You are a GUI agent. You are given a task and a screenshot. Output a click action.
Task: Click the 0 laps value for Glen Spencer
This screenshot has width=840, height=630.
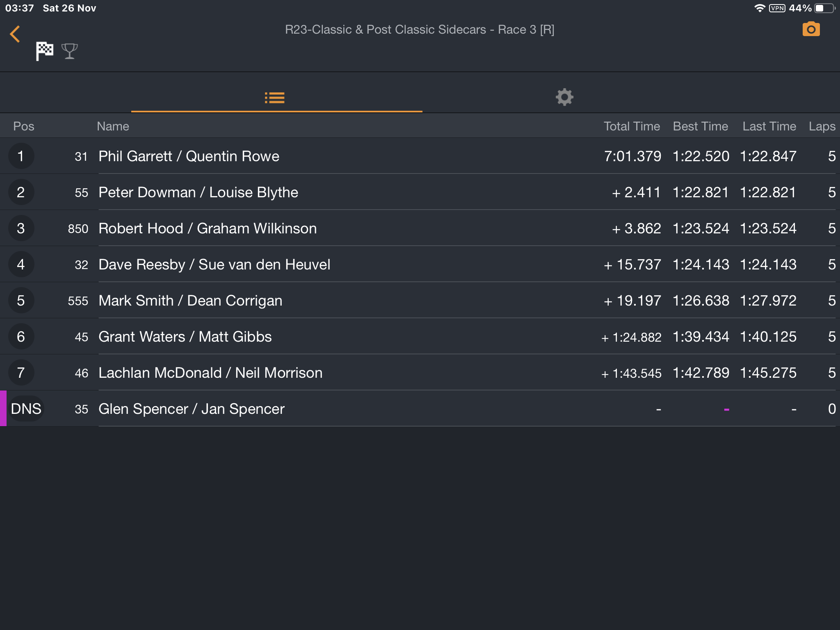(832, 409)
